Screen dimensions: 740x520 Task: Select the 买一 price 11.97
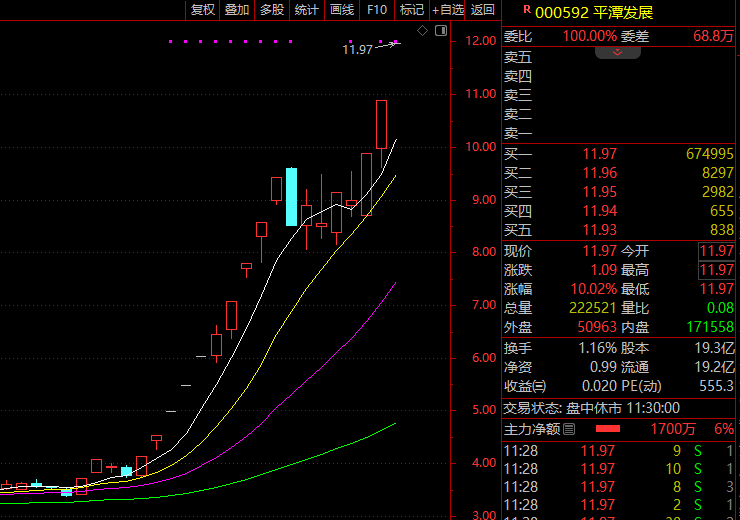point(599,154)
